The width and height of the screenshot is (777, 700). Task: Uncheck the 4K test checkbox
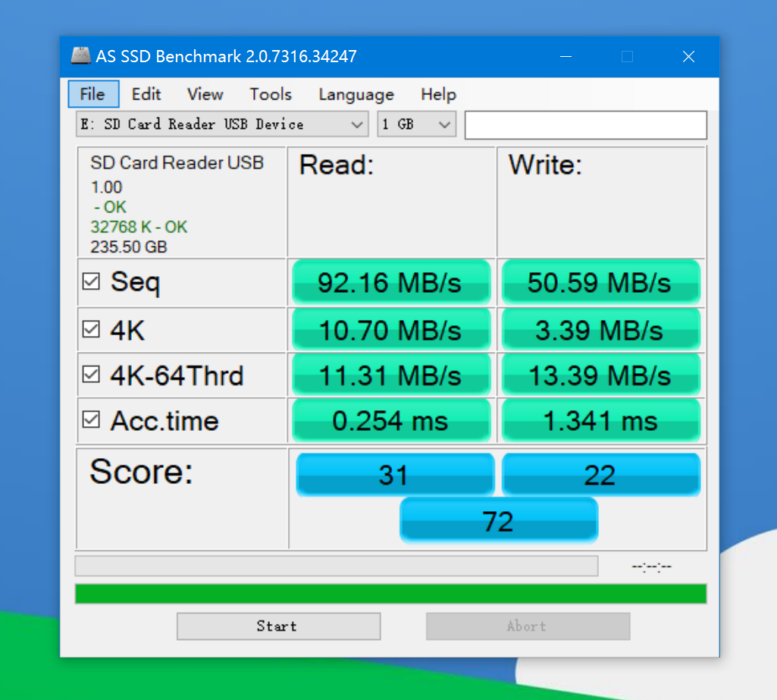click(x=91, y=328)
